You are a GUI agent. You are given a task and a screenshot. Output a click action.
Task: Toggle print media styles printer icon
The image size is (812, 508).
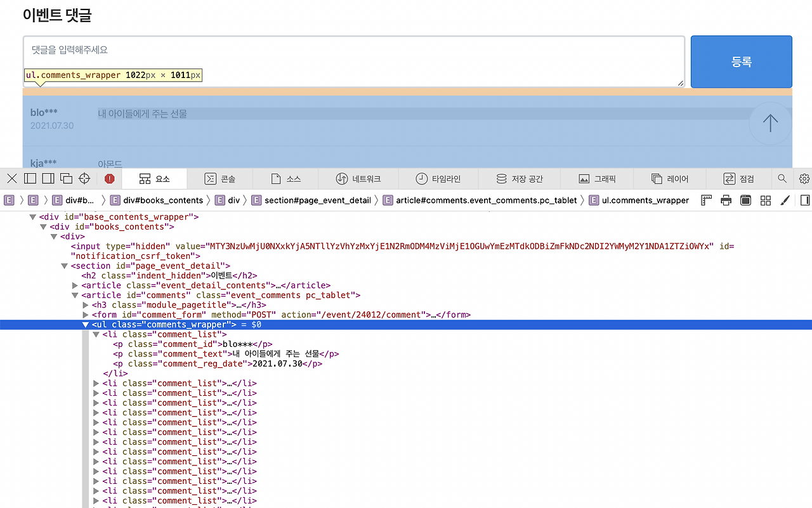(x=726, y=200)
